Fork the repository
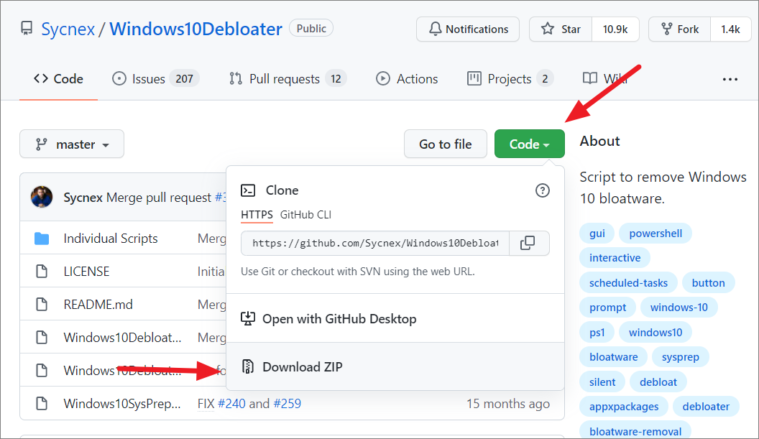This screenshot has height=439, width=759. (x=680, y=29)
